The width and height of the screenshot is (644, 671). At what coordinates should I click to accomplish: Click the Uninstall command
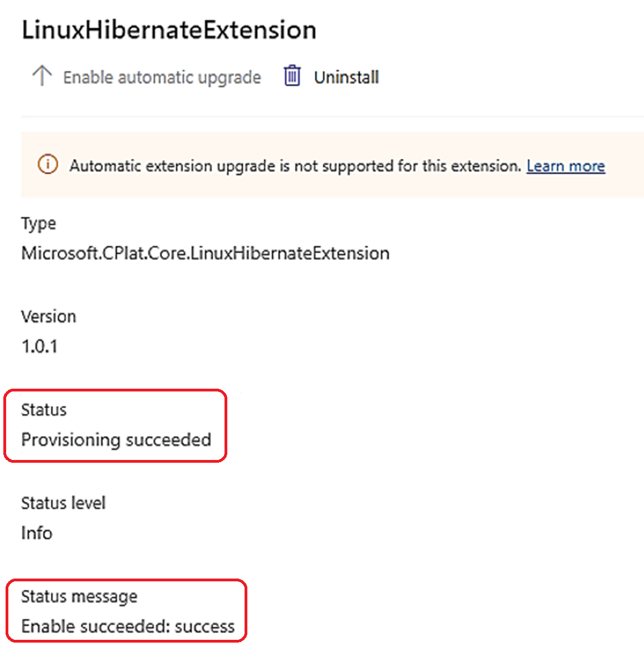pyautogui.click(x=346, y=77)
